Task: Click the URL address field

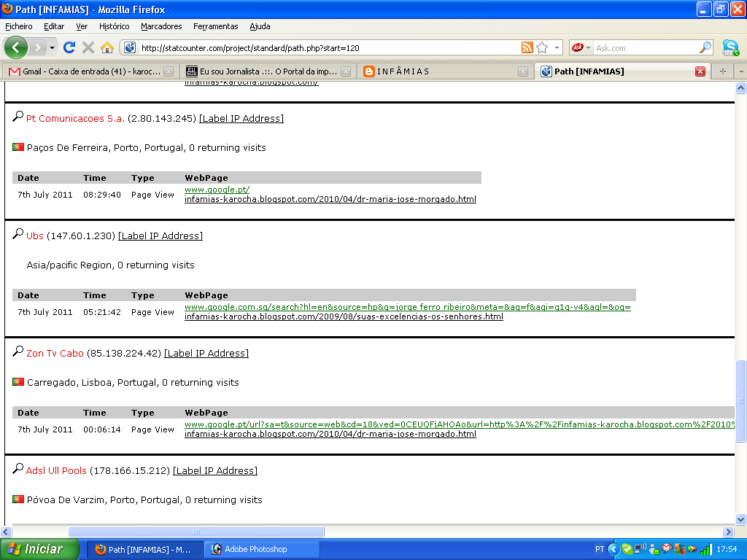Action: [329, 48]
